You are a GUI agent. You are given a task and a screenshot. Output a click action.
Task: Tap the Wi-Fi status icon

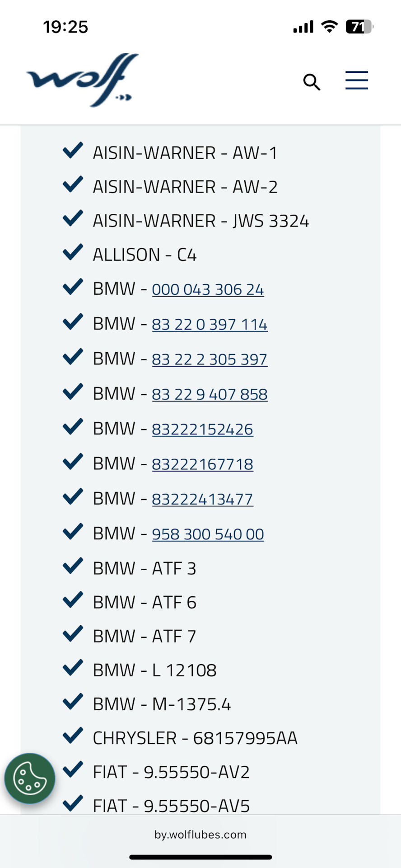(x=330, y=27)
